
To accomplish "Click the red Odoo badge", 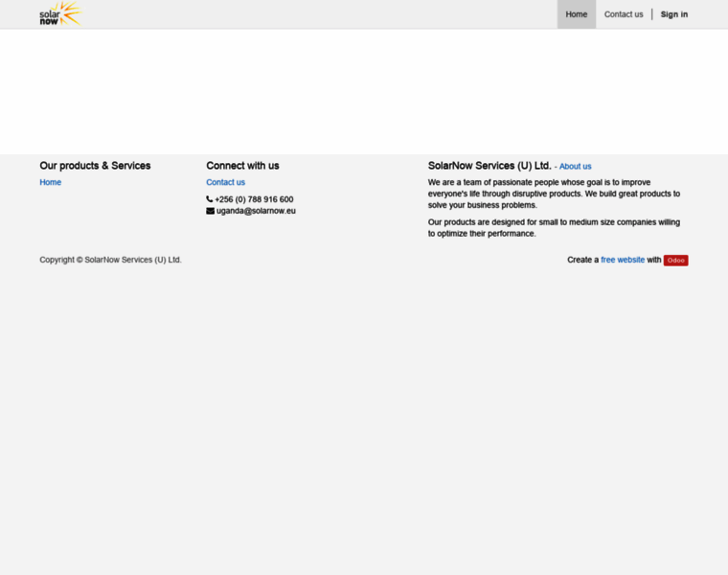I will coord(675,260).
